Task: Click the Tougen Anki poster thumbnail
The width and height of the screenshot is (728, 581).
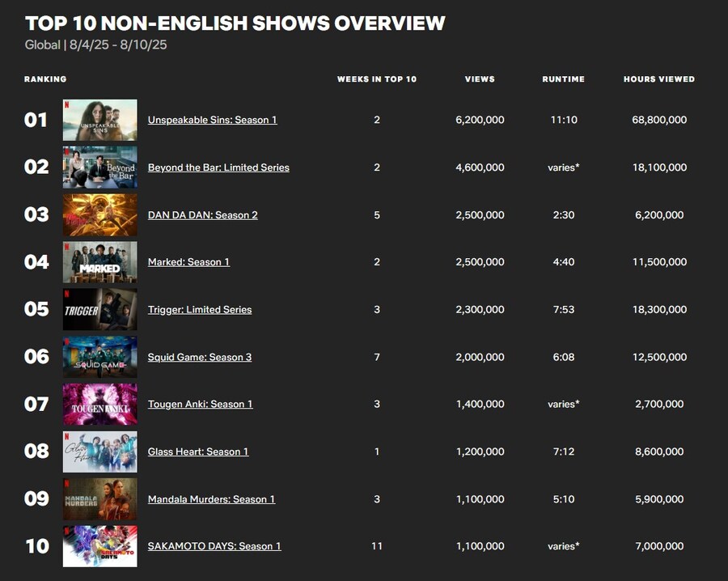Action: point(99,404)
